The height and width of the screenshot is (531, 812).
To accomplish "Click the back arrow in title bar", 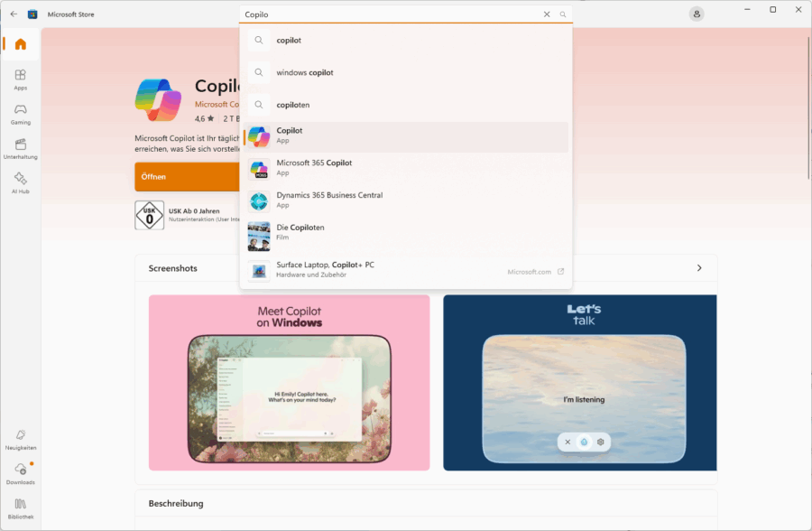I will [x=14, y=14].
